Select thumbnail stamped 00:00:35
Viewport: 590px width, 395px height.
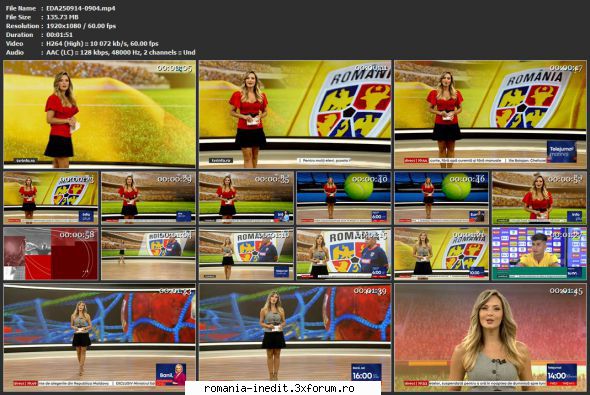246,198
